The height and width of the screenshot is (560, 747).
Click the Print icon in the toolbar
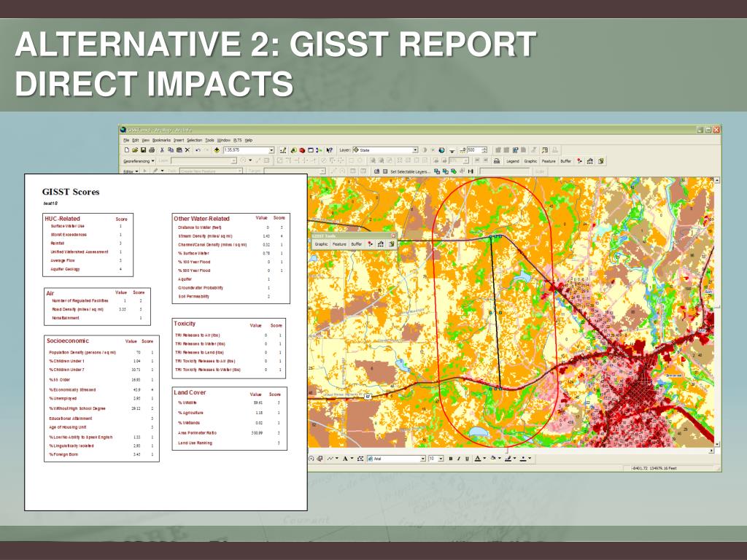(152, 150)
